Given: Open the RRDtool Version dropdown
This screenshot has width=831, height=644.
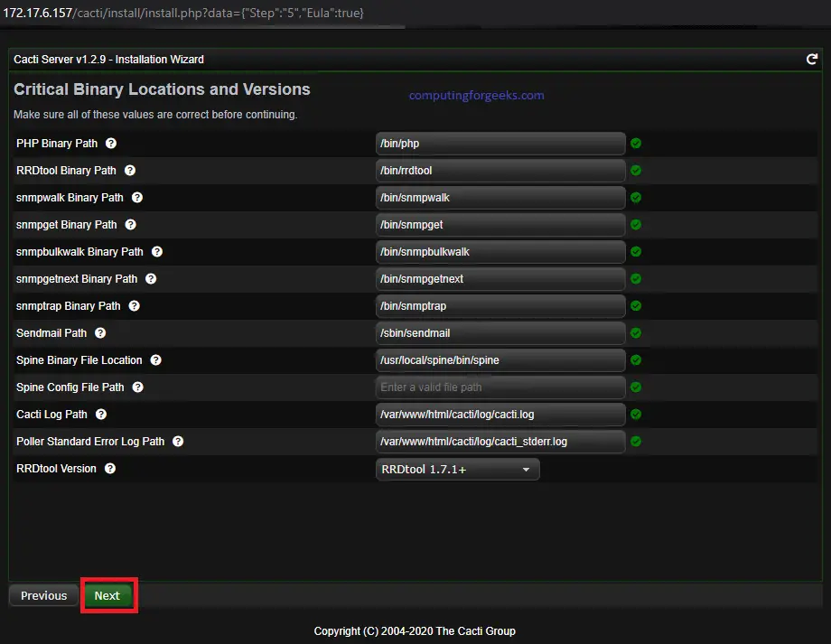Looking at the screenshot, I should tap(457, 469).
